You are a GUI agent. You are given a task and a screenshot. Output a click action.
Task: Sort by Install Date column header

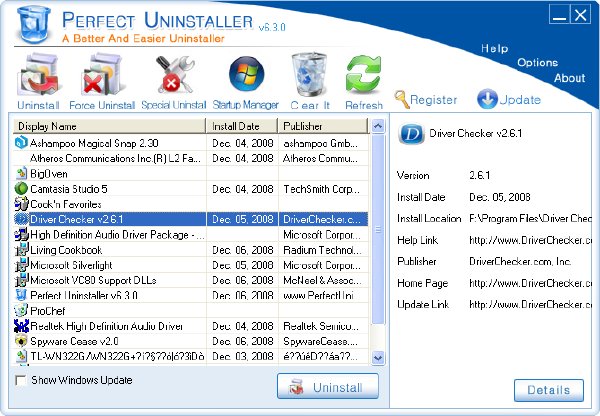(x=242, y=126)
